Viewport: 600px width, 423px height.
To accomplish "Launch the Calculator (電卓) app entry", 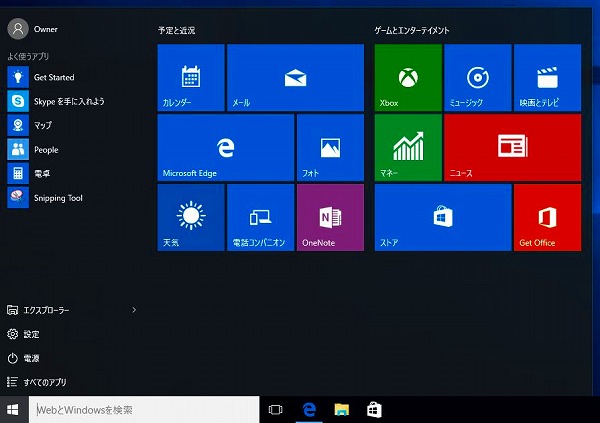I will 73,174.
